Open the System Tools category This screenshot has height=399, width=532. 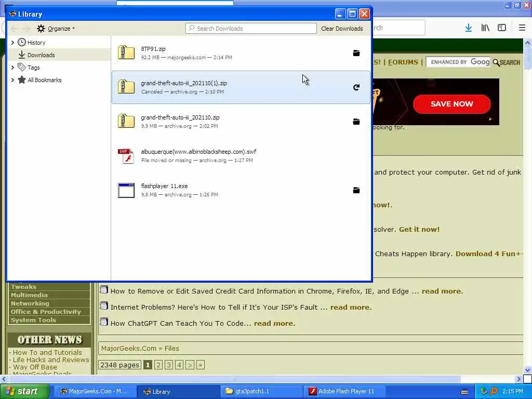click(x=33, y=320)
